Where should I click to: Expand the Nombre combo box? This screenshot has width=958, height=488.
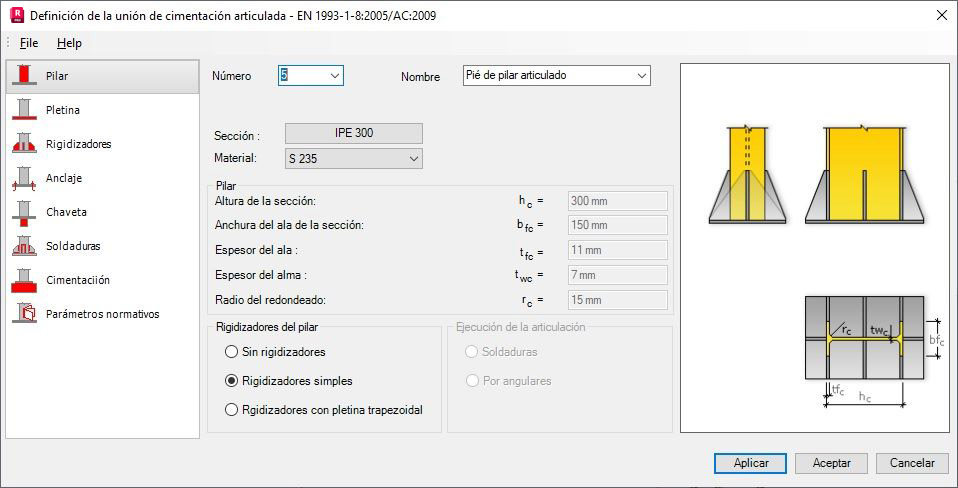coord(641,76)
